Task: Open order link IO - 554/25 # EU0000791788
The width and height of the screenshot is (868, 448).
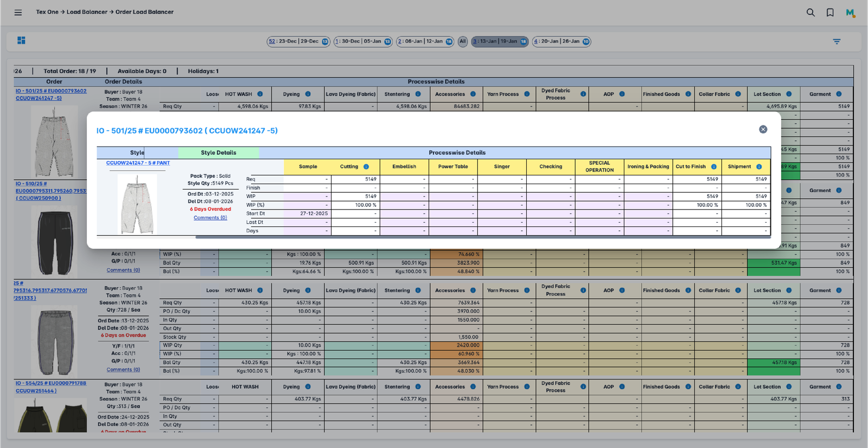Action: 50,383
